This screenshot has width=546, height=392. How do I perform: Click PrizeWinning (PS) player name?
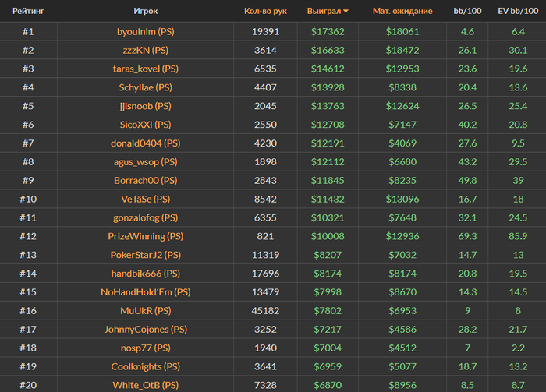146,236
